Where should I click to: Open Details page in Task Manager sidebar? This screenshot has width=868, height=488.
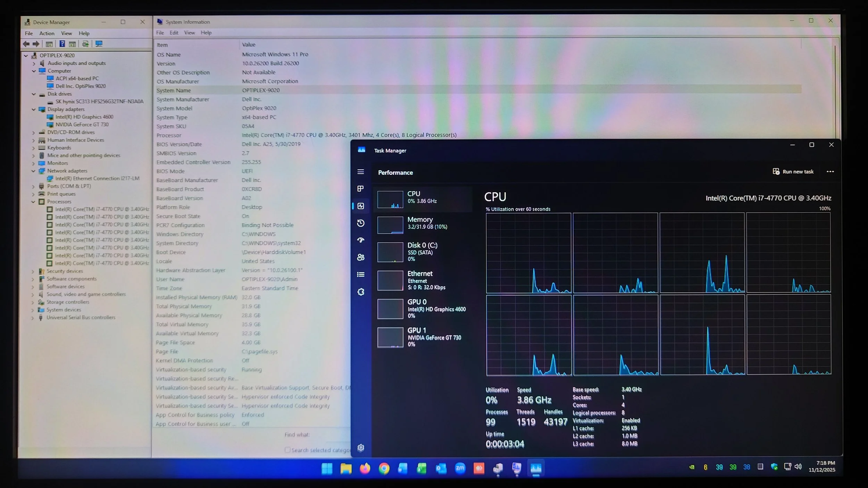(361, 275)
